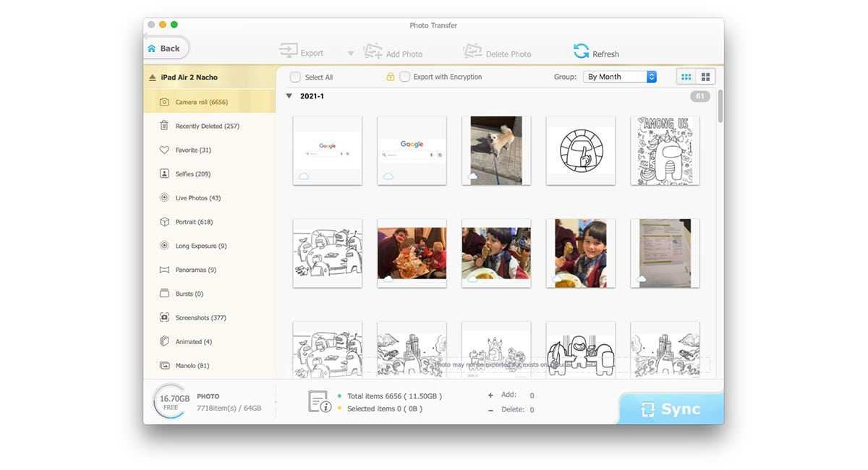The height and width of the screenshot is (470, 868).
Task: Open the Group By Month dropdown
Action: click(x=621, y=77)
